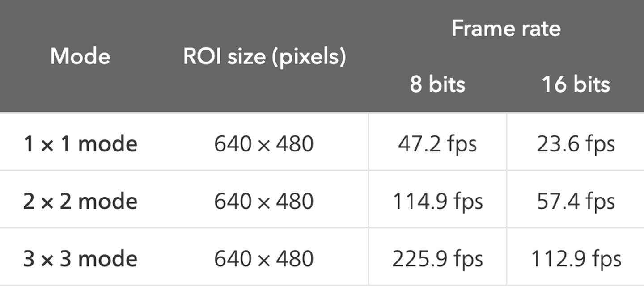Select the 1 × 1 mode row label
This screenshot has width=644, height=286.
(80, 144)
